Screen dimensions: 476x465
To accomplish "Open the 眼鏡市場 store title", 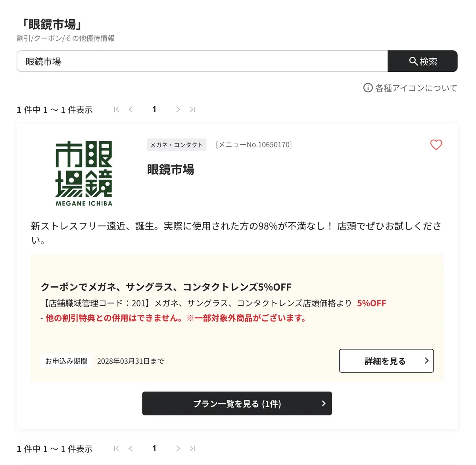I will pyautogui.click(x=171, y=170).
